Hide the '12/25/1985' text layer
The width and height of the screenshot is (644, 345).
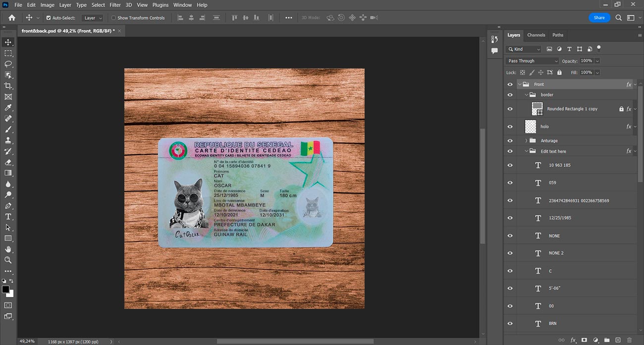pyautogui.click(x=510, y=218)
